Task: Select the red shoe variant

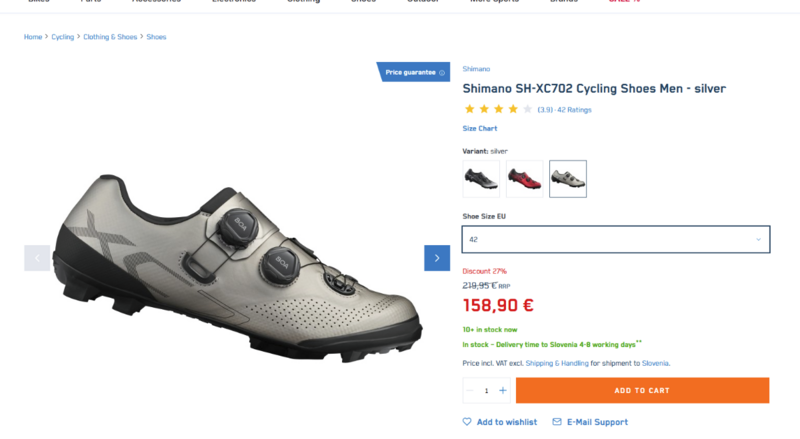Action: coord(524,179)
